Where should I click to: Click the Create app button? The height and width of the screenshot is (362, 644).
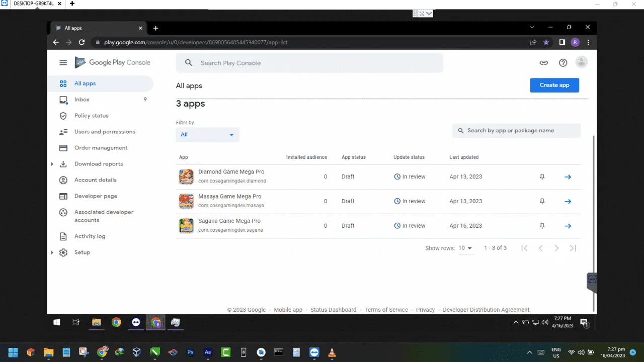[554, 85]
